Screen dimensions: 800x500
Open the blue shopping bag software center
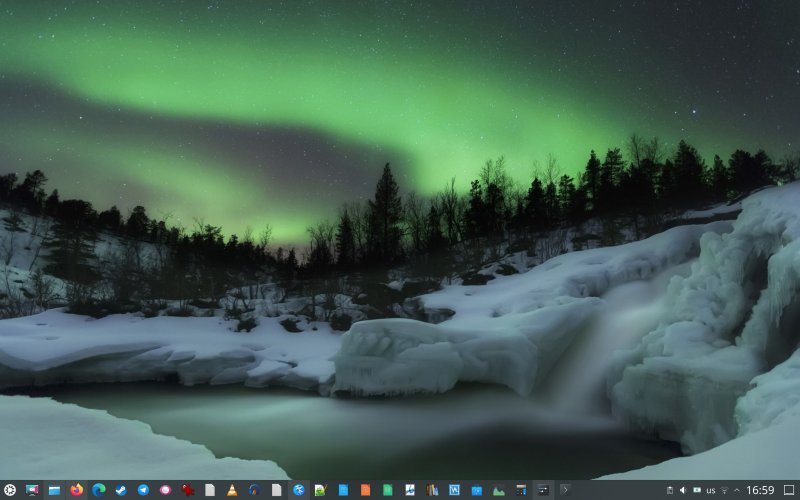(x=477, y=490)
